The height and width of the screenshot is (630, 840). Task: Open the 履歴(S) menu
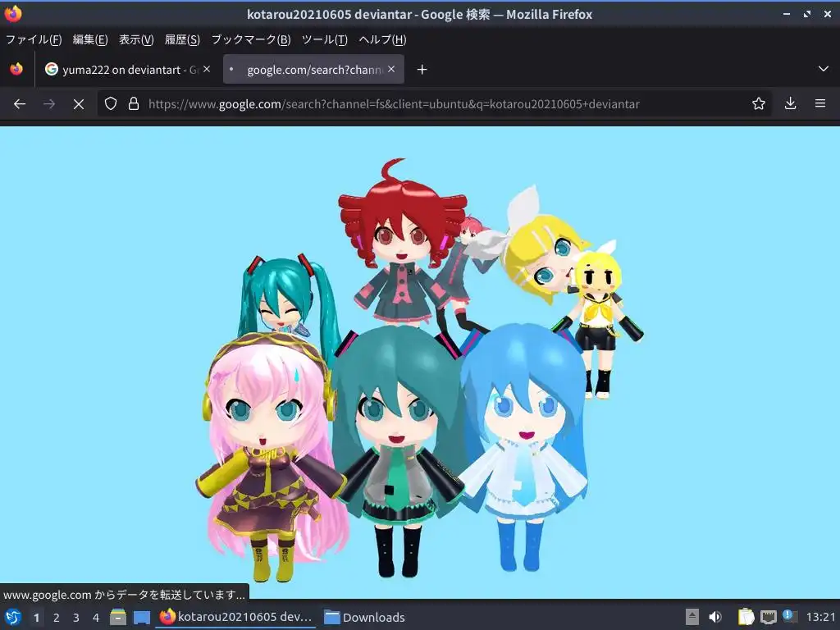pos(182,39)
